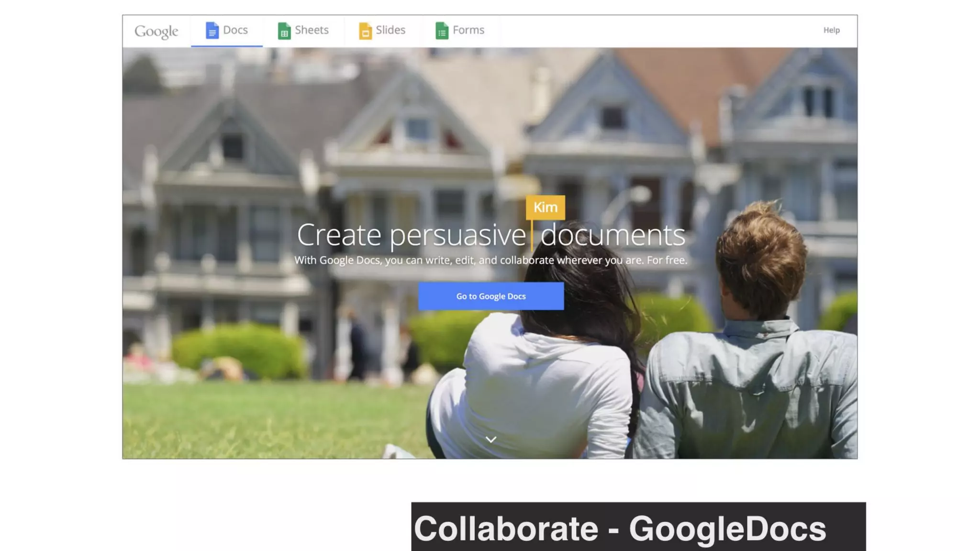Click the blue Docs document icon

tap(212, 31)
